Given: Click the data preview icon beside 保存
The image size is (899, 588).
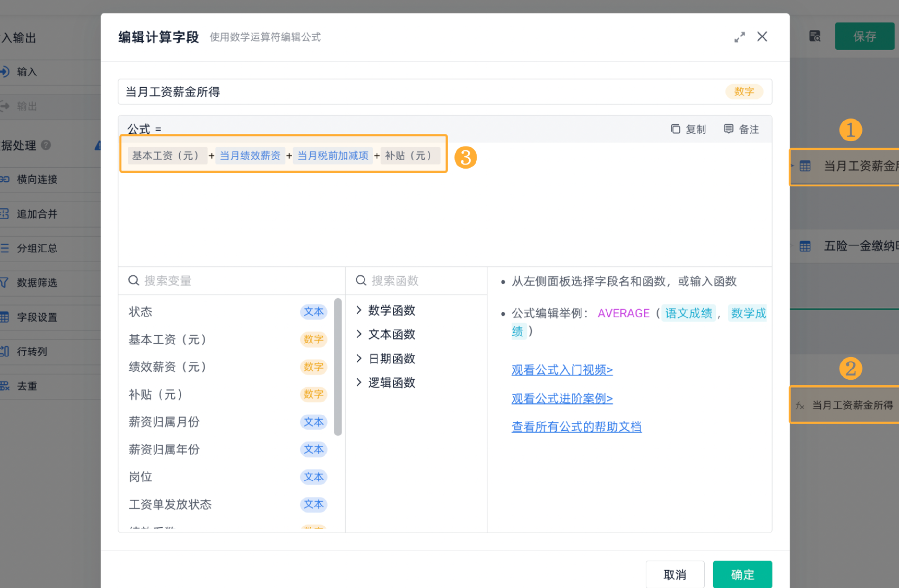Looking at the screenshot, I should pos(815,36).
